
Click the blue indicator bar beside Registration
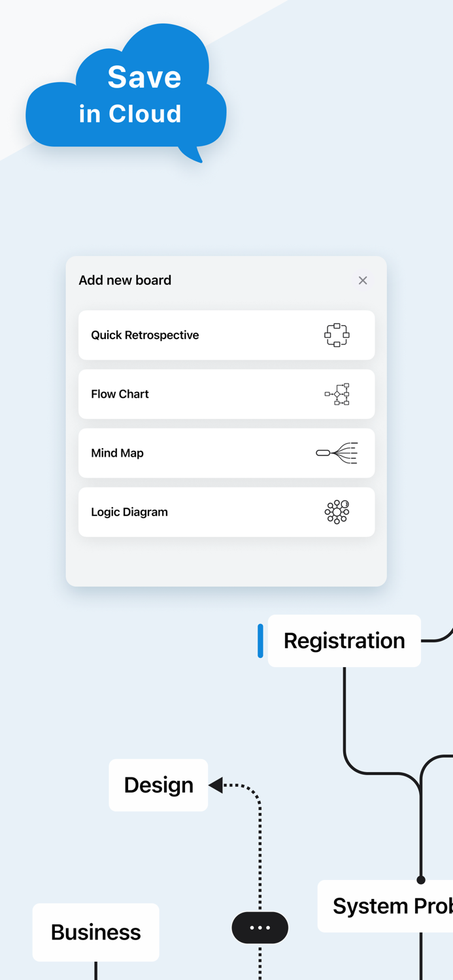(260, 640)
